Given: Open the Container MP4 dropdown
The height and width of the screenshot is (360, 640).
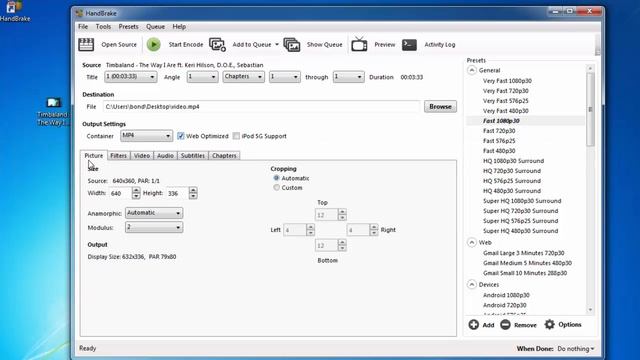Looking at the screenshot, I should point(147,136).
